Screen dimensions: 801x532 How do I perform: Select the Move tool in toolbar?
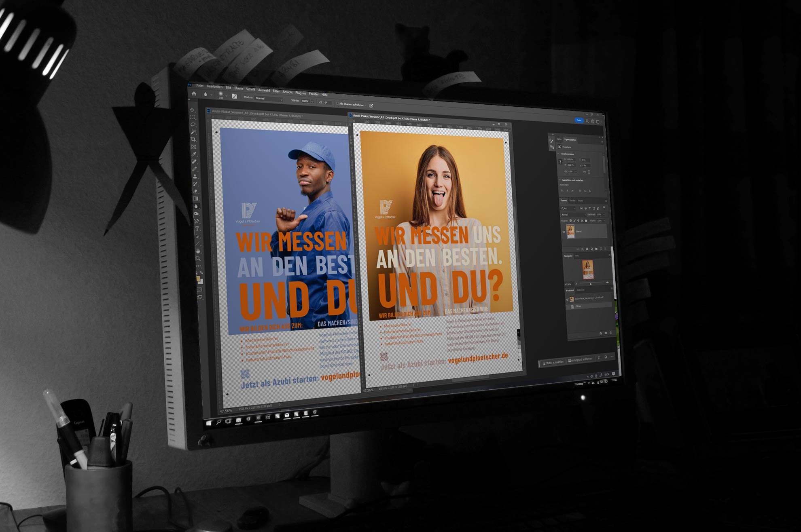pyautogui.click(x=192, y=110)
